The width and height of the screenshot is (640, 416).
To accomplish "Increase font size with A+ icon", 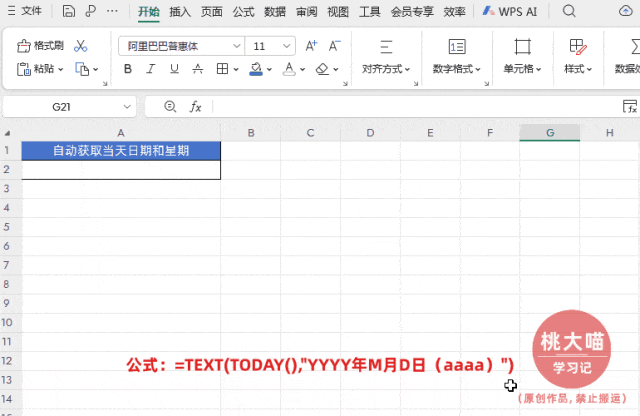I will coord(311,46).
